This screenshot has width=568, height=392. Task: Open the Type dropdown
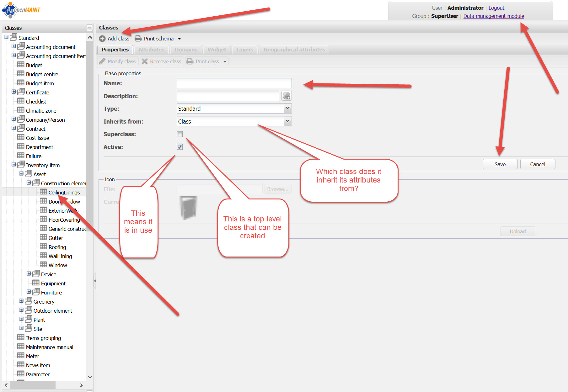click(x=287, y=109)
